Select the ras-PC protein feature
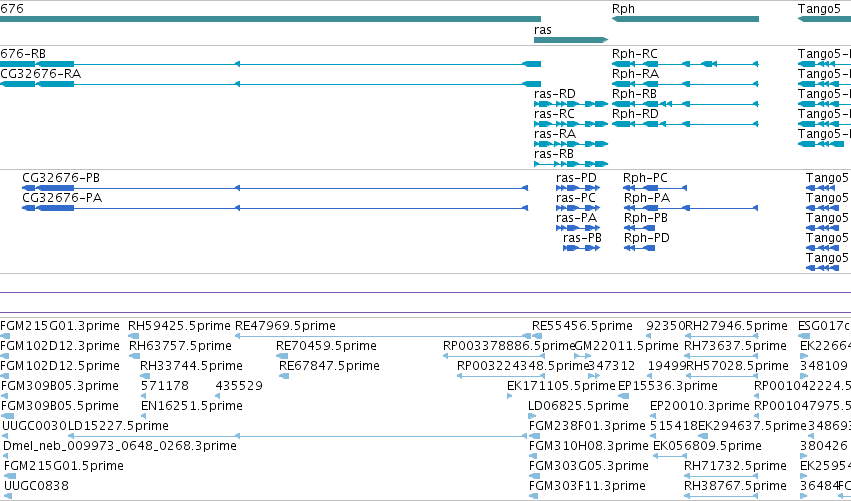The width and height of the screenshot is (851, 501). click(578, 208)
